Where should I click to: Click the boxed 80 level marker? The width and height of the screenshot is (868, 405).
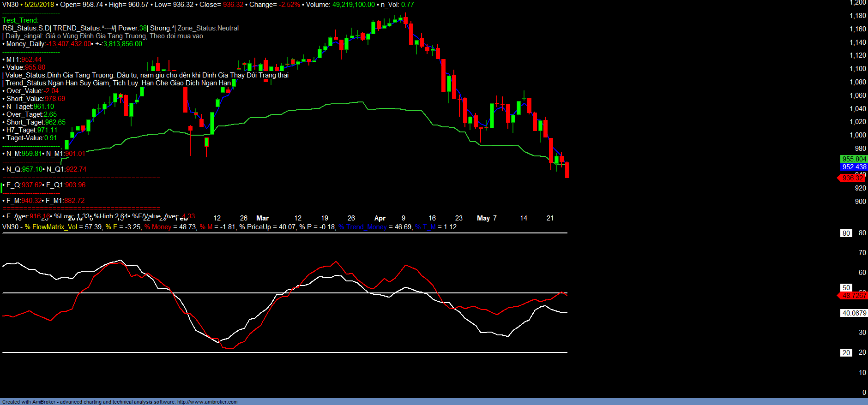tap(846, 233)
